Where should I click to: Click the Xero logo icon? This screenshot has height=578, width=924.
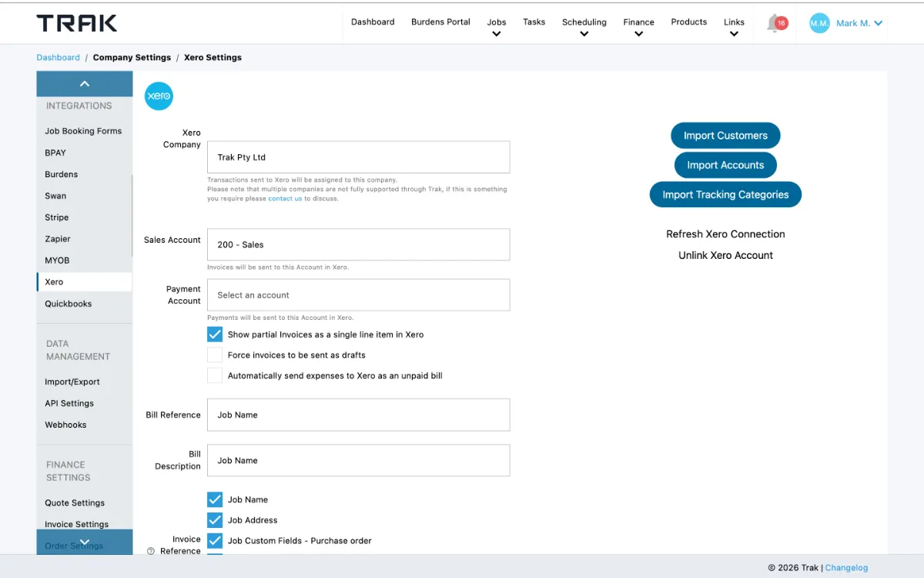159,96
